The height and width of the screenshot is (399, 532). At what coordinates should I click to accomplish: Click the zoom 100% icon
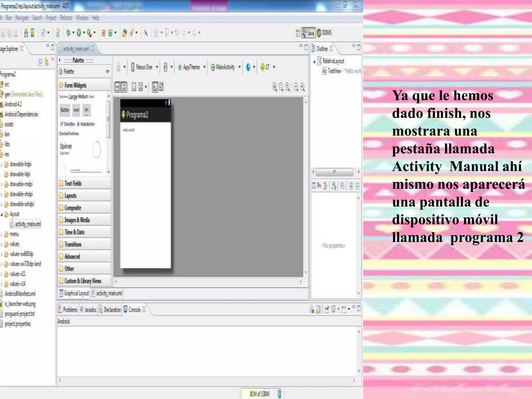click(x=288, y=87)
